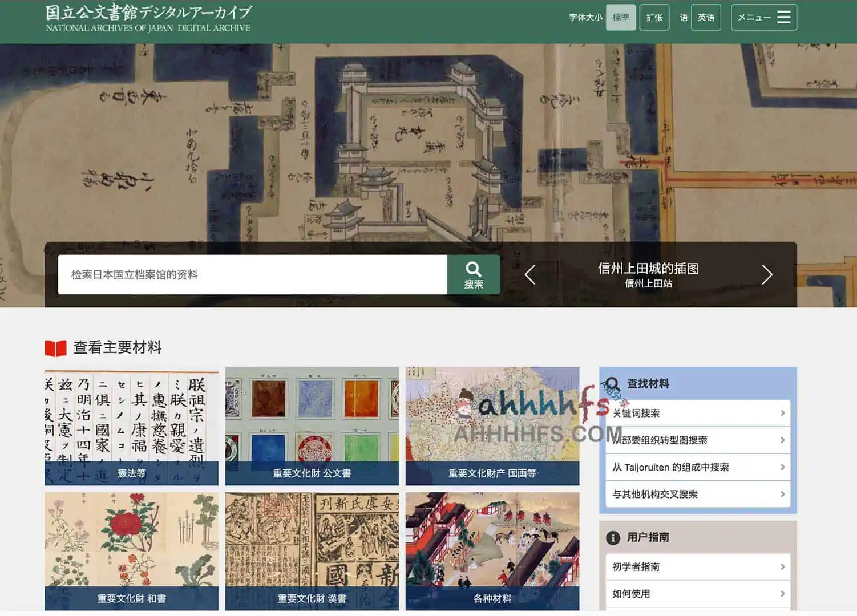The width and height of the screenshot is (857, 616).
Task: Focus the 检索日本国立档案馆的资料 search field
Action: pyautogui.click(x=252, y=274)
